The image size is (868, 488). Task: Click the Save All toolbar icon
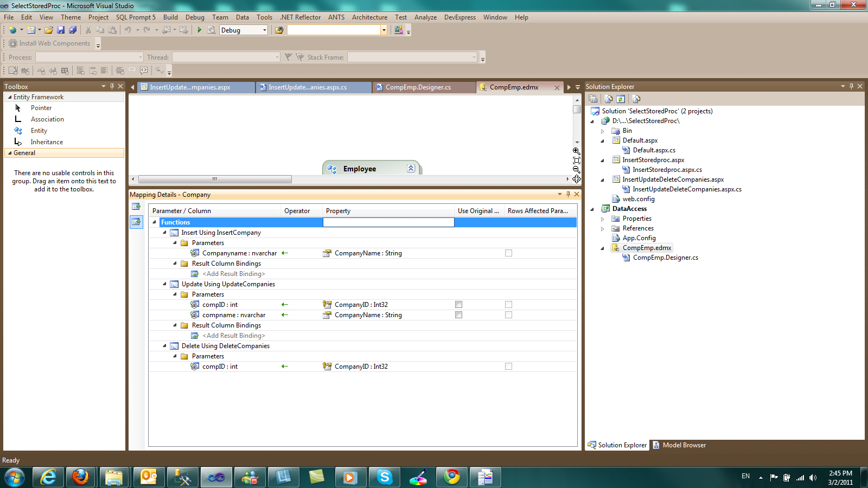[x=73, y=30]
